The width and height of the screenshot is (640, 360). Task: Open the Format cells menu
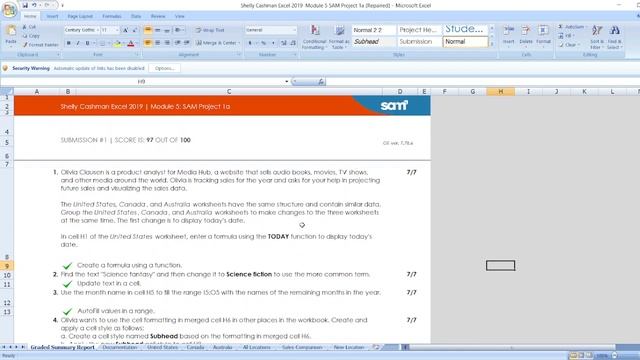(543, 36)
